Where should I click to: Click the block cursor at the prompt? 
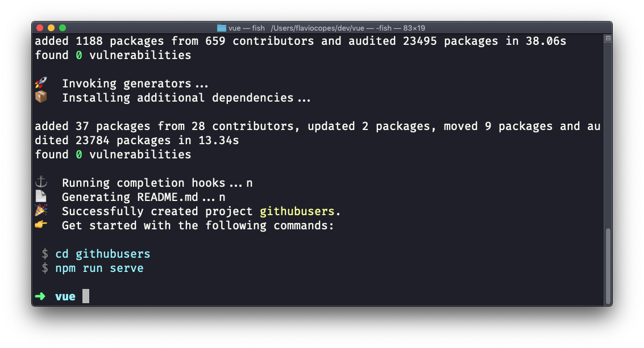(x=85, y=296)
